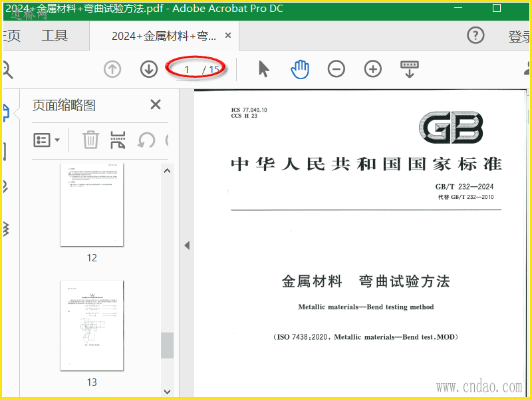The width and height of the screenshot is (532, 399).
Task: Switch to the 主页 tab
Action: [11, 36]
